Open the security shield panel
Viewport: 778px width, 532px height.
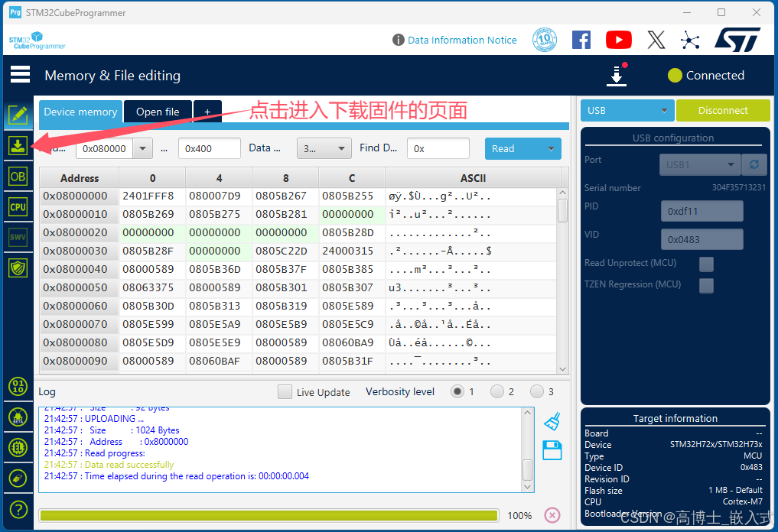pos(18,268)
